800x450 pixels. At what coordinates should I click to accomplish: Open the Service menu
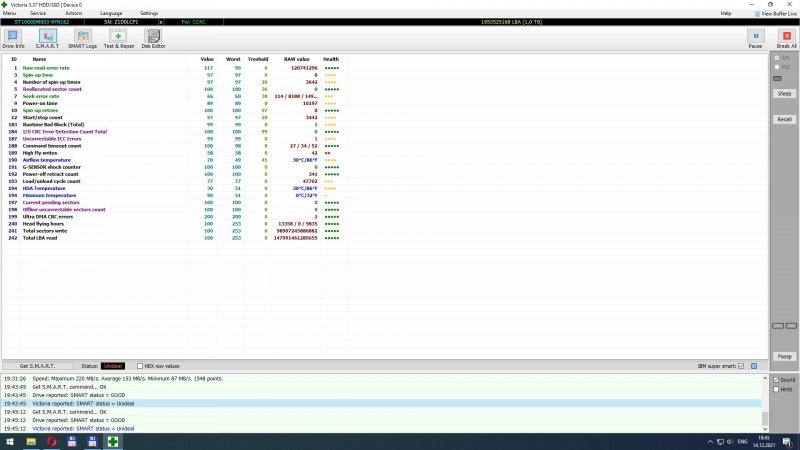37,13
